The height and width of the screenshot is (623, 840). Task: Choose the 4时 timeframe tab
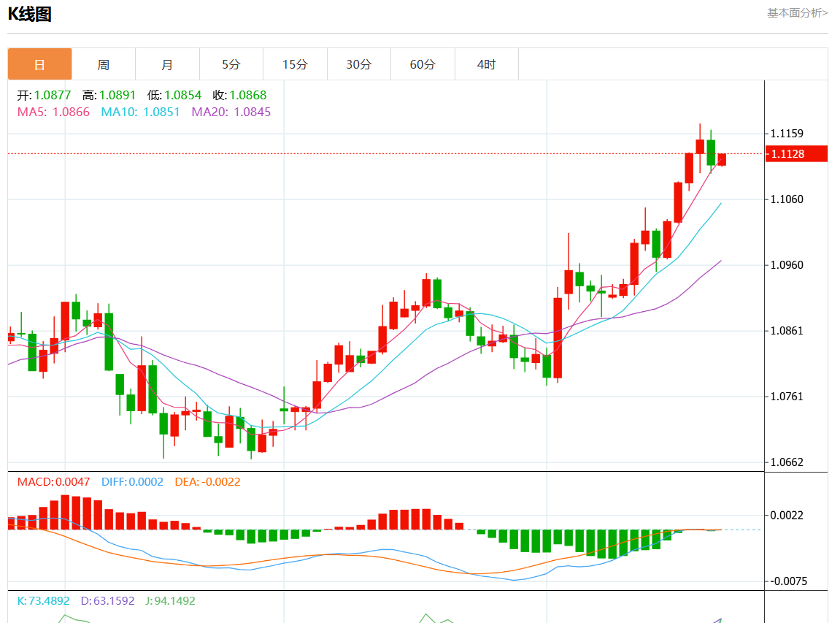tap(486, 64)
